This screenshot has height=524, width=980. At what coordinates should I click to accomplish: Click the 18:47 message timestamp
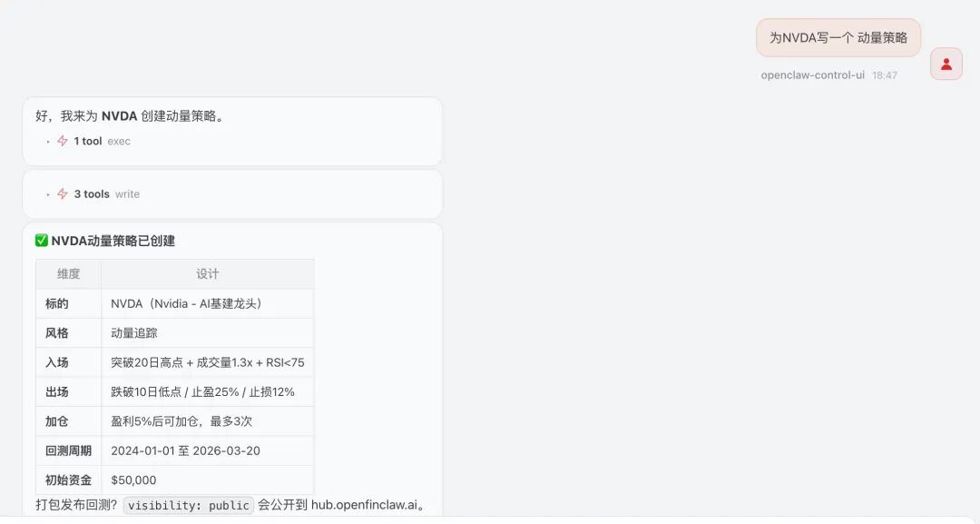coord(885,75)
